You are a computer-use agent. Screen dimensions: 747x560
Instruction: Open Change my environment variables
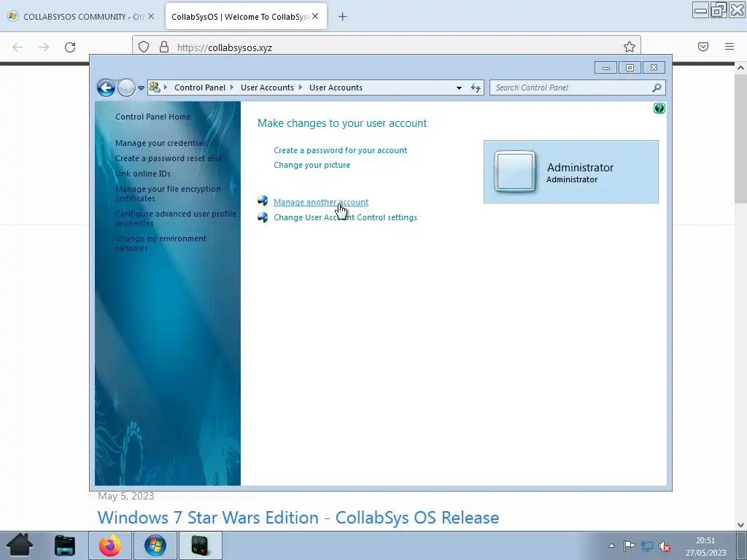pyautogui.click(x=160, y=243)
